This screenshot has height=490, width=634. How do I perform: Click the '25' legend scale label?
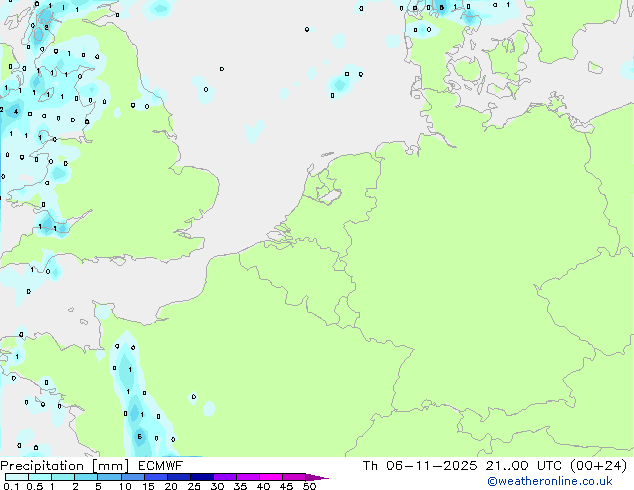194,486
